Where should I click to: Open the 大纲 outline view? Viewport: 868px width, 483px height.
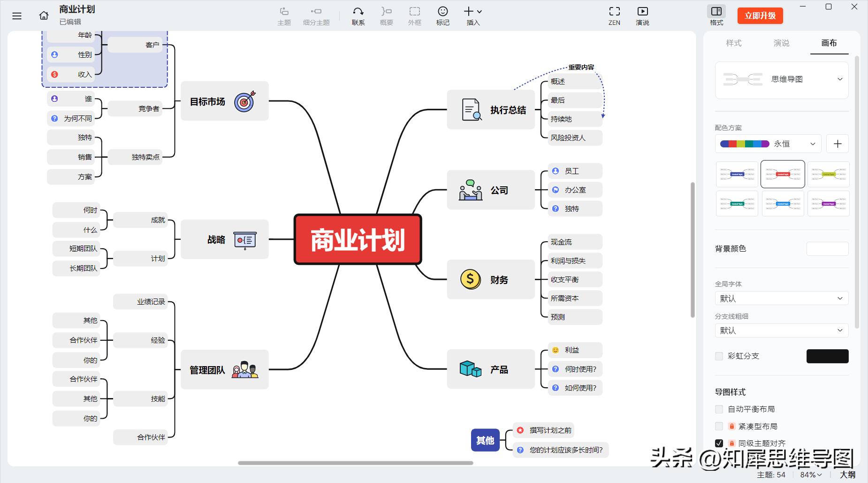[848, 475]
